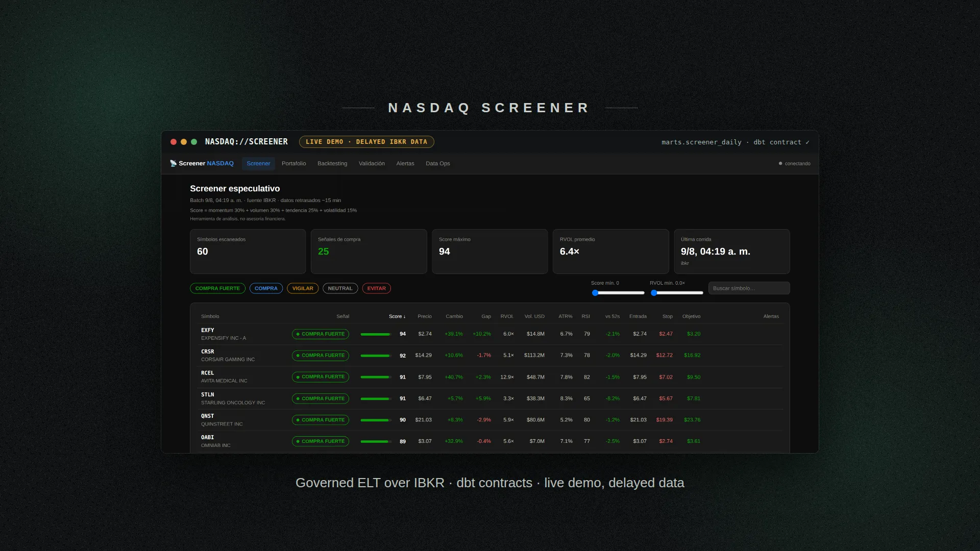Click the +40.7% change value for RCEL
Viewport: 980px width, 551px height.
(454, 378)
